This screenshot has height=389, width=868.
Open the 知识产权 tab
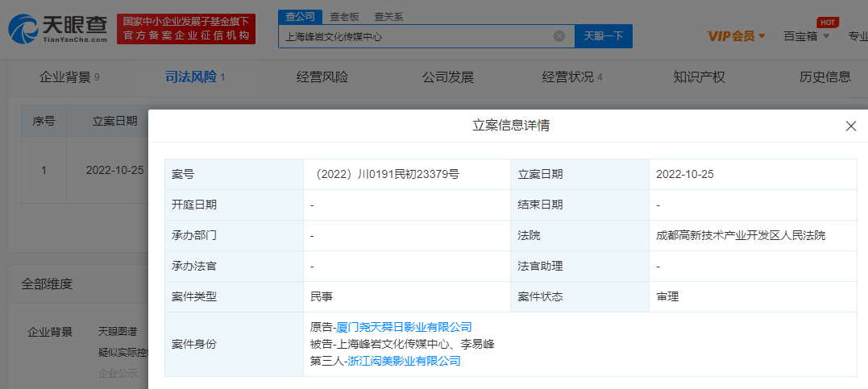tap(700, 77)
